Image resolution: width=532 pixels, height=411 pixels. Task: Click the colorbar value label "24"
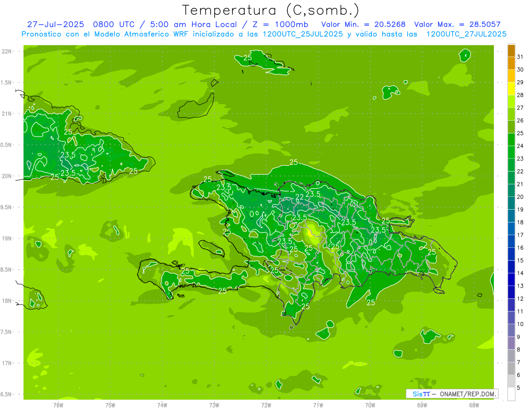click(520, 146)
